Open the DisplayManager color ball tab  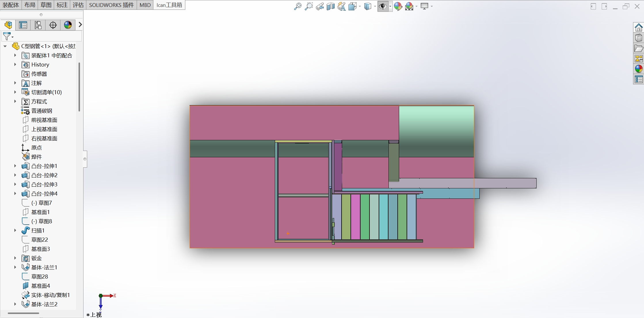coord(68,25)
